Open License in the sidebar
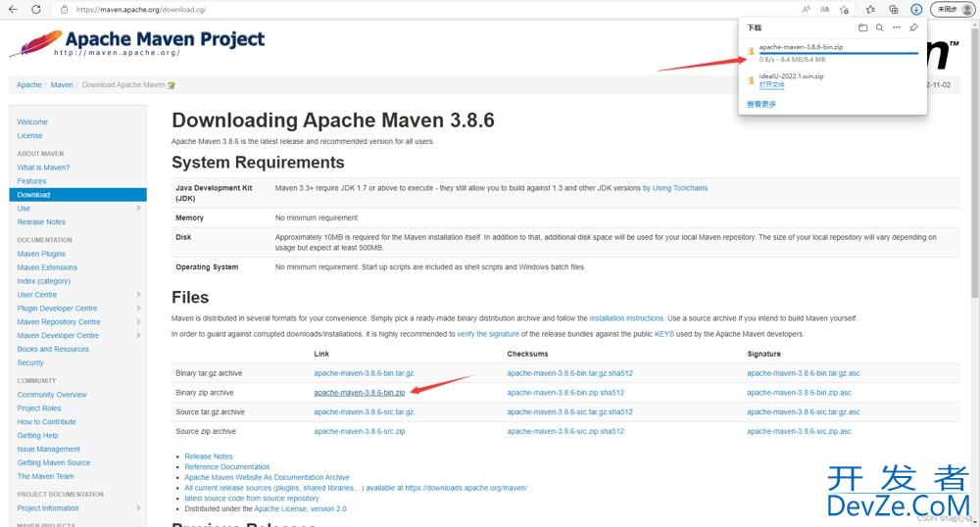The width and height of the screenshot is (980, 527). [x=30, y=135]
